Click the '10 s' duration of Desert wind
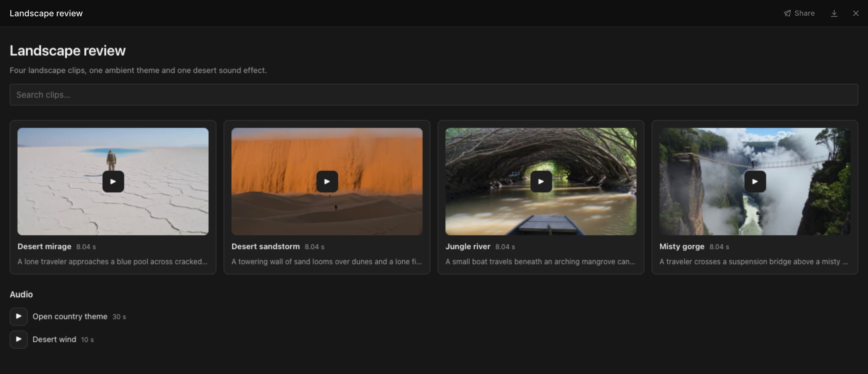 tap(87, 340)
